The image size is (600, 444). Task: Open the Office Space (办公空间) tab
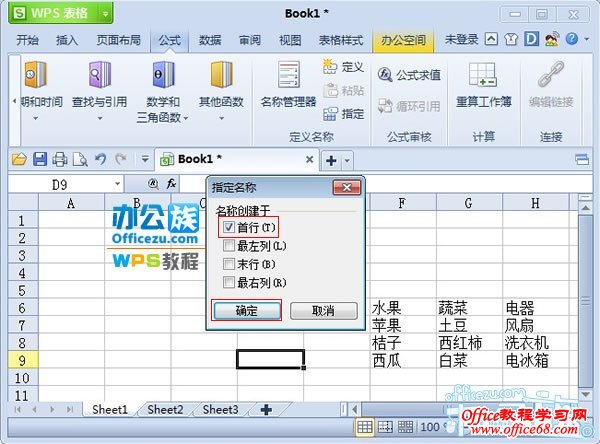point(403,40)
